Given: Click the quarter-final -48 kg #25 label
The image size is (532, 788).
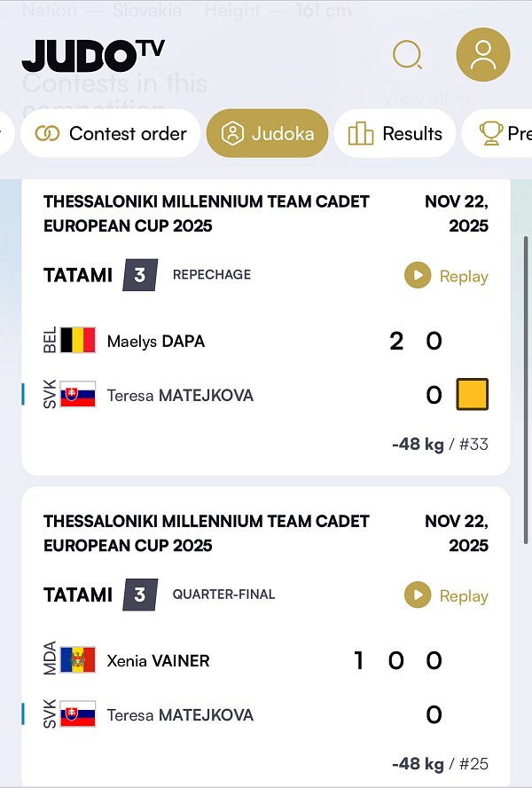Looking at the screenshot, I should (440, 763).
